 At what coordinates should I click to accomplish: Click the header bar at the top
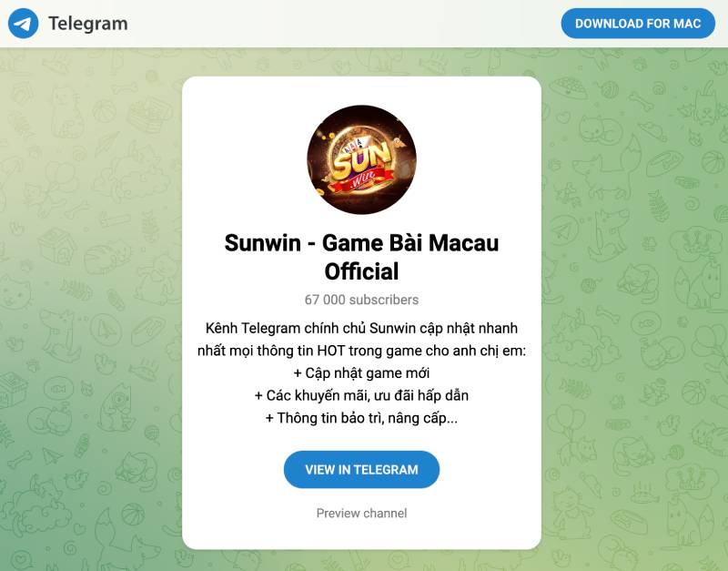coord(364,23)
